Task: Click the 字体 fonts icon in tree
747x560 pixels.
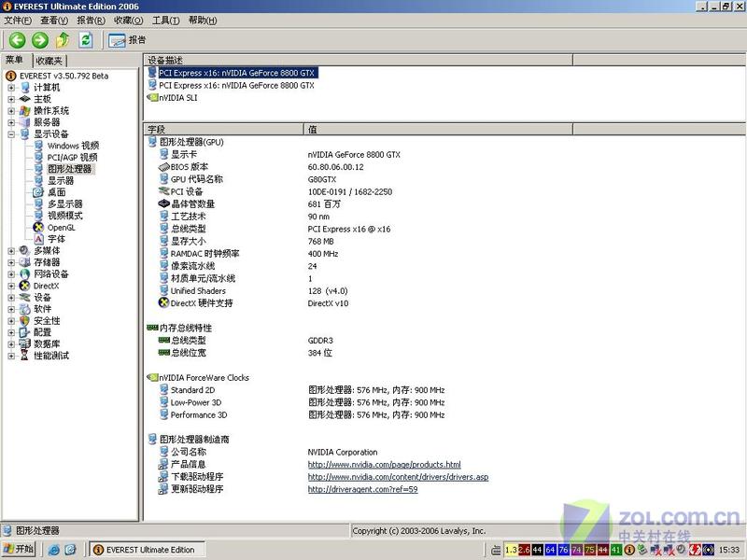Action: pos(38,239)
